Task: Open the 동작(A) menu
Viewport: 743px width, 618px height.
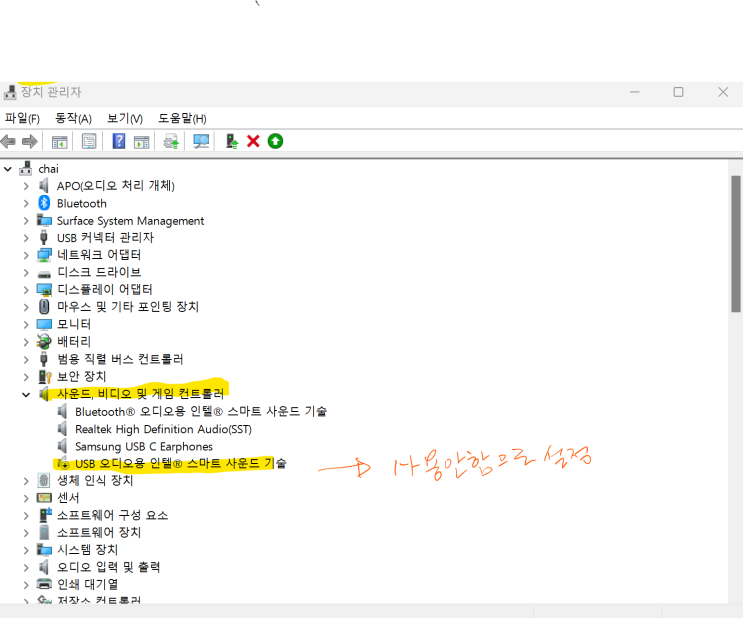Action: click(73, 118)
